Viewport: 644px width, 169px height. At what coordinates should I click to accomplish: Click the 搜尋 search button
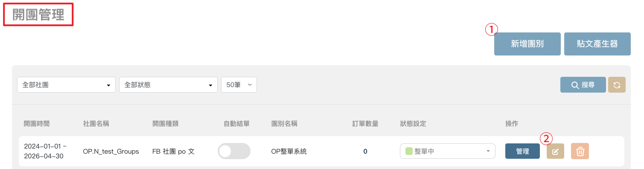[583, 84]
